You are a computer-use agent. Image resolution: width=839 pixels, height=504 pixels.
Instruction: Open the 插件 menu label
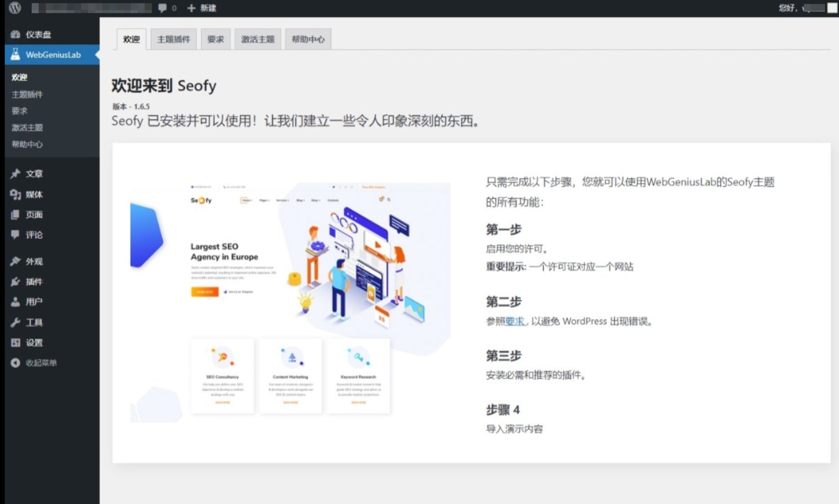click(34, 281)
